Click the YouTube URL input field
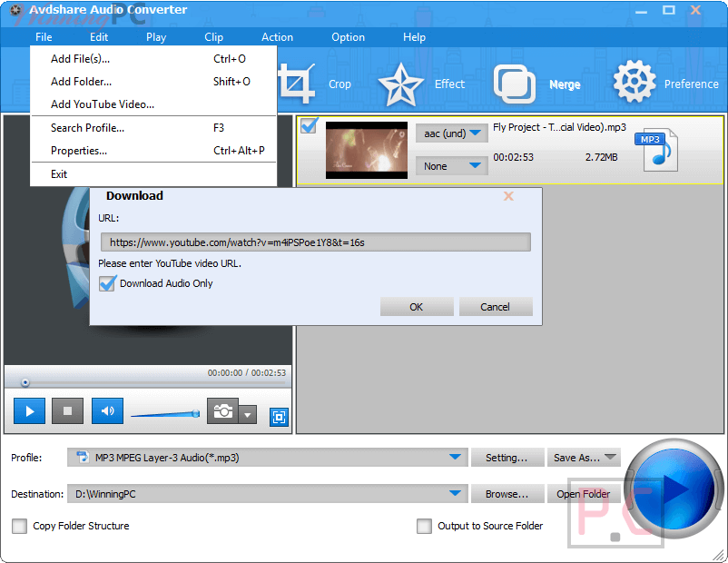Screen dimensions: 728x563 click(316, 242)
